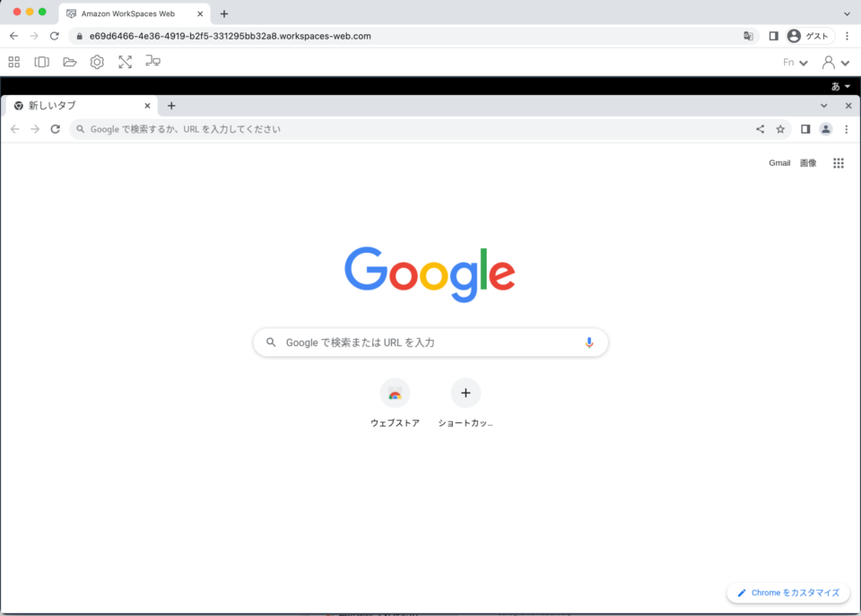Open WorkSpaces toolbar settings gear
Image resolution: width=861 pixels, height=616 pixels.
[x=97, y=62]
